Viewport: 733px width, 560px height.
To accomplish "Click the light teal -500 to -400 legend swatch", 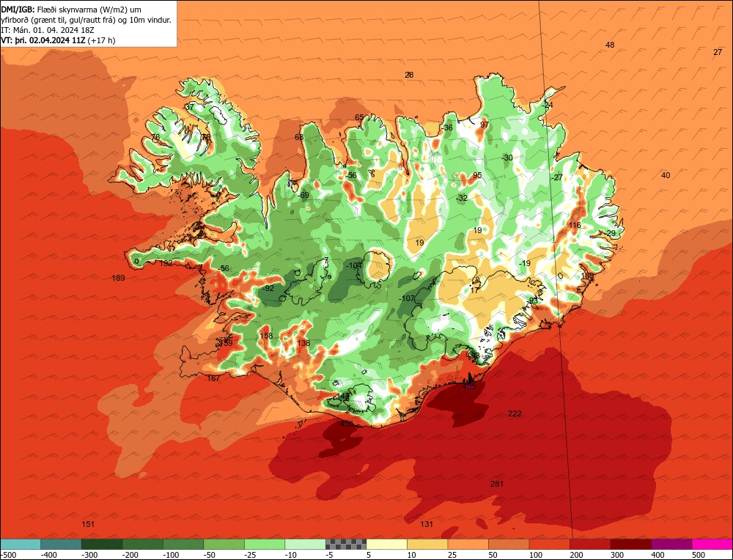I will (21, 544).
